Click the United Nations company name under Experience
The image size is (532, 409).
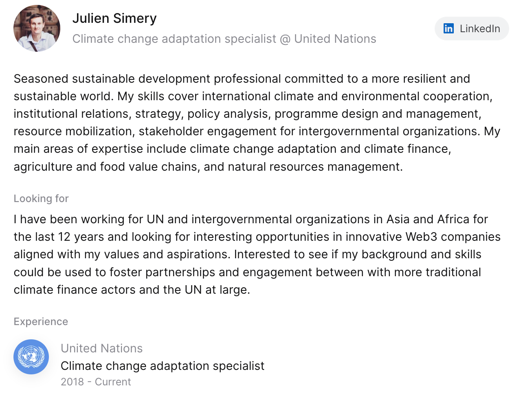[x=101, y=349]
